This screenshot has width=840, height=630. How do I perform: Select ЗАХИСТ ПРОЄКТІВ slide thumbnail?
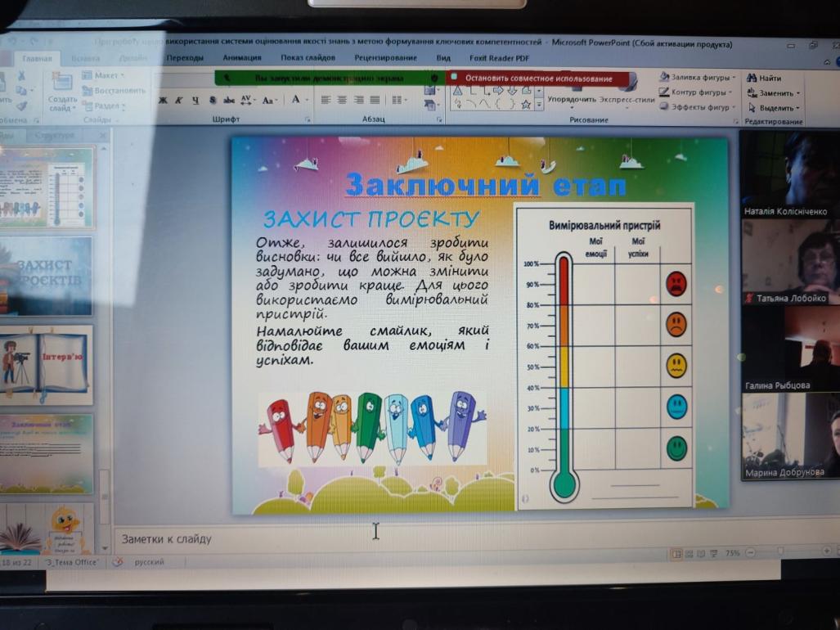(46, 276)
